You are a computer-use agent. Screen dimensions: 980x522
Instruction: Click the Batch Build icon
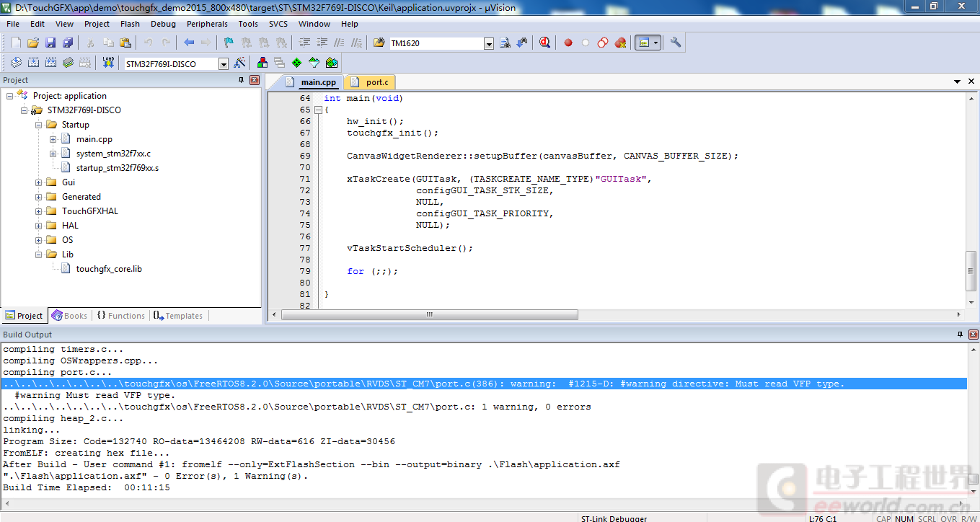coord(68,63)
